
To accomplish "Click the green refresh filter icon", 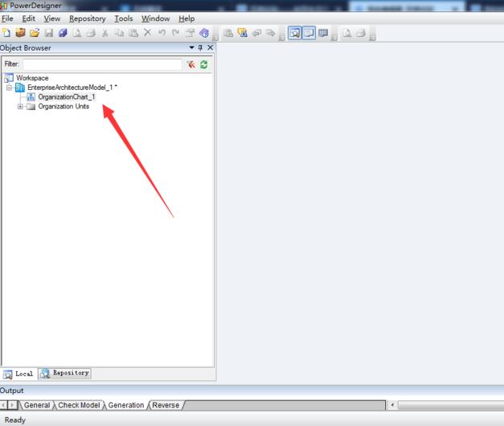I will coord(204,64).
